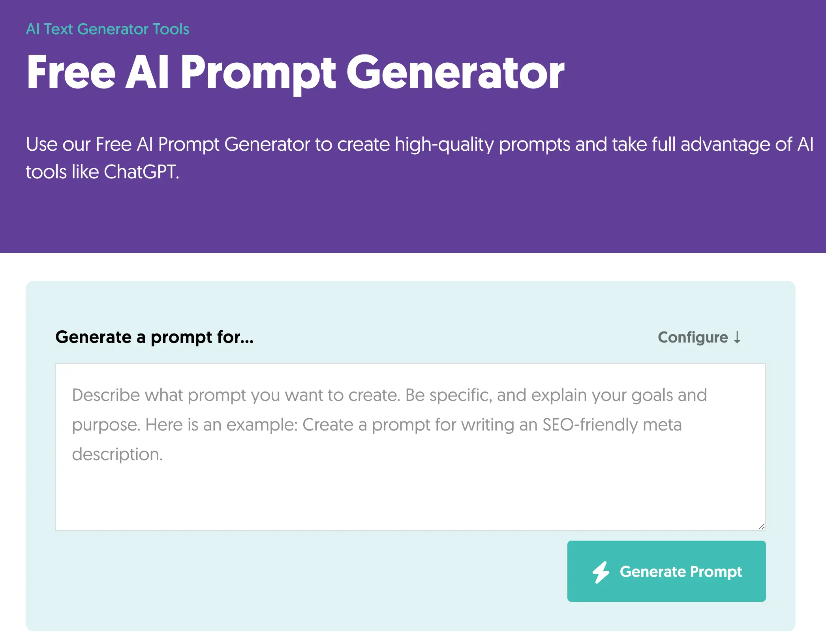
Task: Expand the Configure options
Action: tap(699, 337)
